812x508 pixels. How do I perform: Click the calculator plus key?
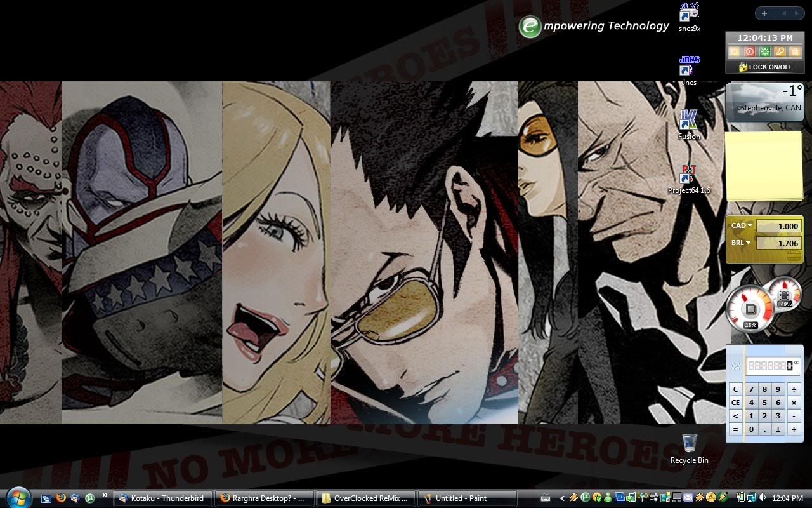click(x=794, y=429)
